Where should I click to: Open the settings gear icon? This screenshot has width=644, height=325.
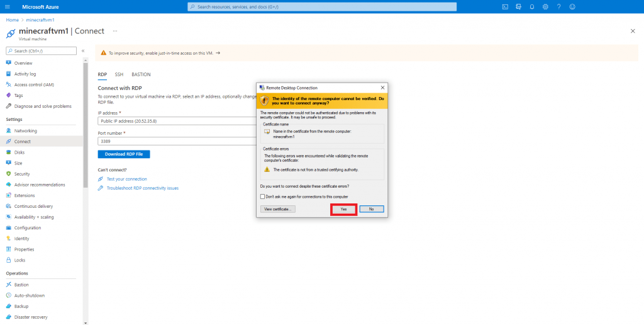tap(545, 6)
